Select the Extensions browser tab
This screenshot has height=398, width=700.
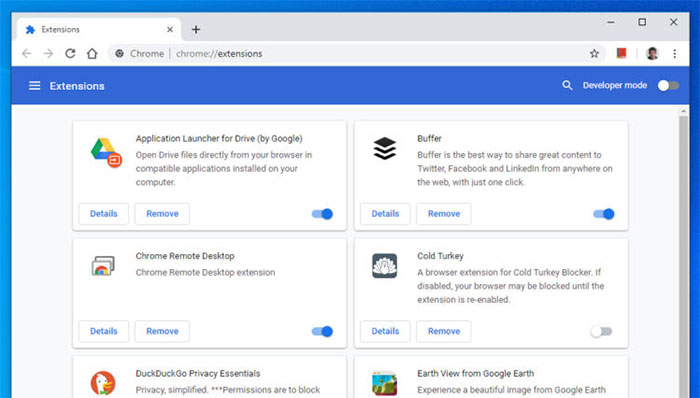click(99, 29)
